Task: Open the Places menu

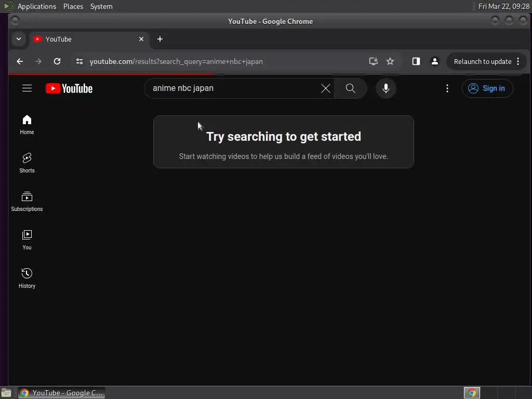Action: click(x=73, y=6)
